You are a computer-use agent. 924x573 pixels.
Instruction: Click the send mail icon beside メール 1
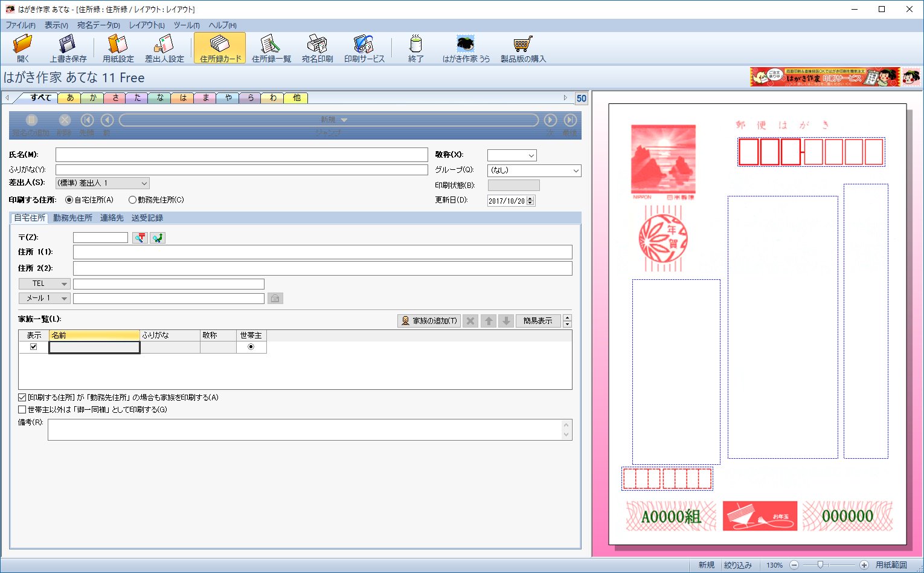[x=275, y=298]
